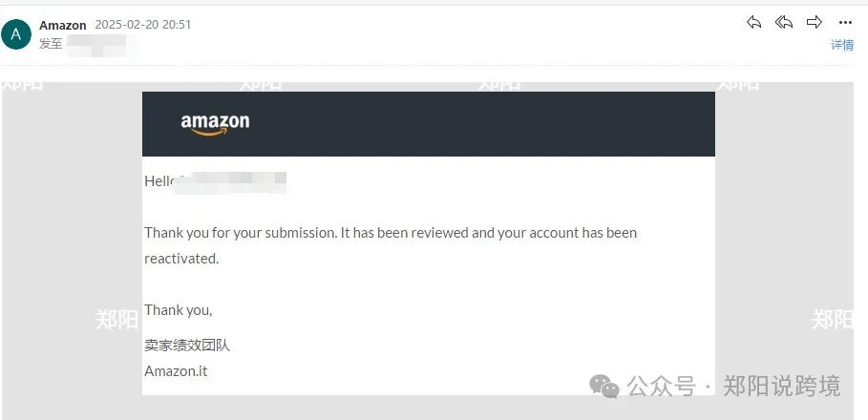Screen dimensions: 868x420
Task: Click the Reply arrow icon
Action: pyautogui.click(x=754, y=22)
